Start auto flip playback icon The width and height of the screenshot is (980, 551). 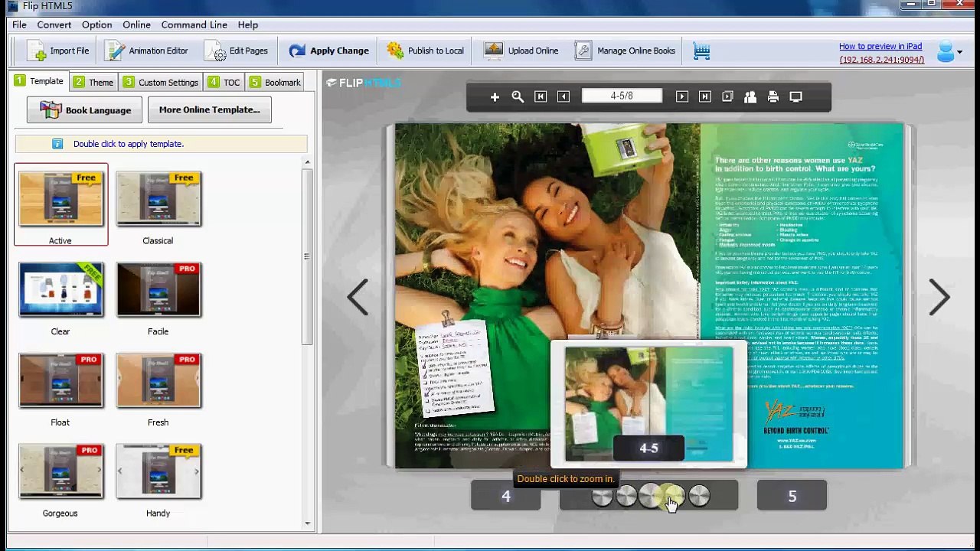click(x=727, y=96)
